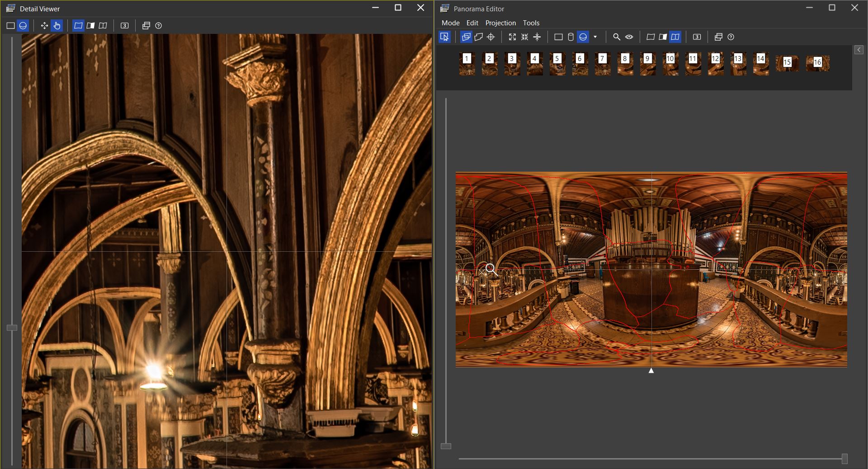The image size is (868, 469).
Task: Click the white triangle marker below panorama
Action: (x=651, y=371)
